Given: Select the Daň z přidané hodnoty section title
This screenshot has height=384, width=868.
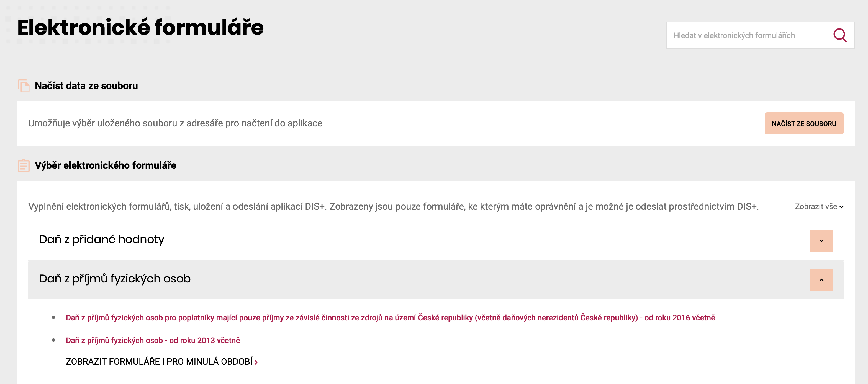Looking at the screenshot, I should 102,239.
